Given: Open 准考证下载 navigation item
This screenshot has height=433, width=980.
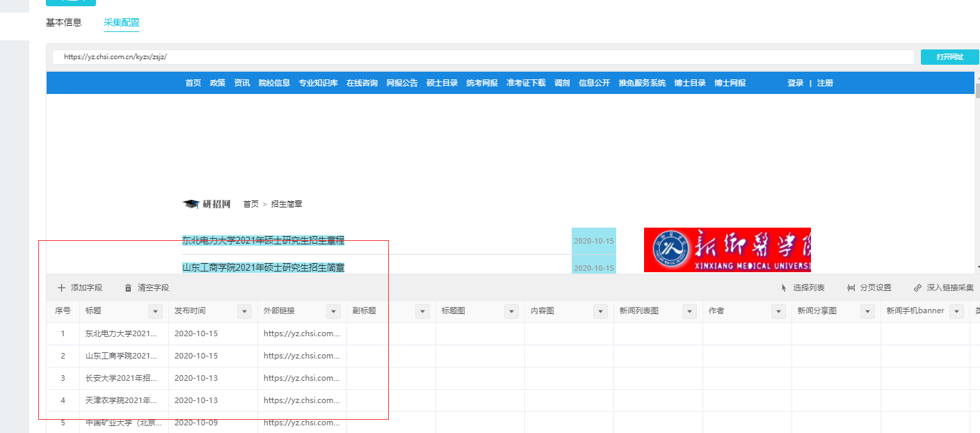Looking at the screenshot, I should (x=527, y=83).
